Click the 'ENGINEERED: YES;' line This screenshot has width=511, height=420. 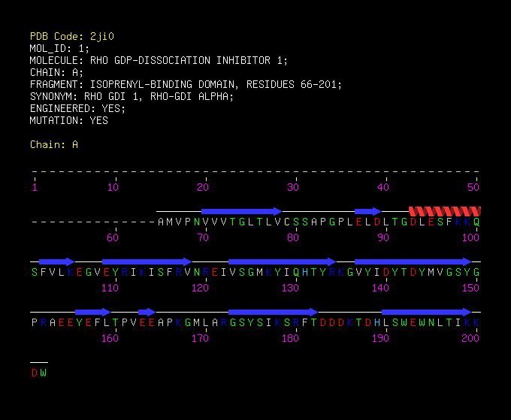(x=77, y=108)
